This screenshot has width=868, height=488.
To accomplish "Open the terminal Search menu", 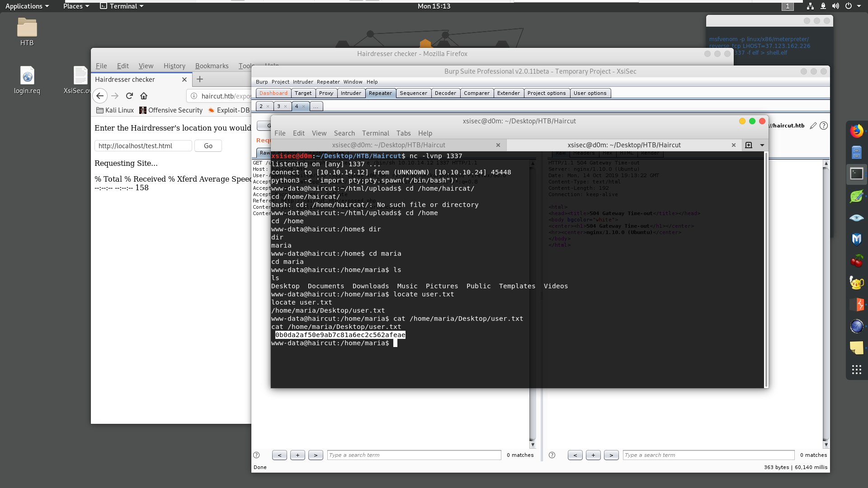I will tap(344, 133).
